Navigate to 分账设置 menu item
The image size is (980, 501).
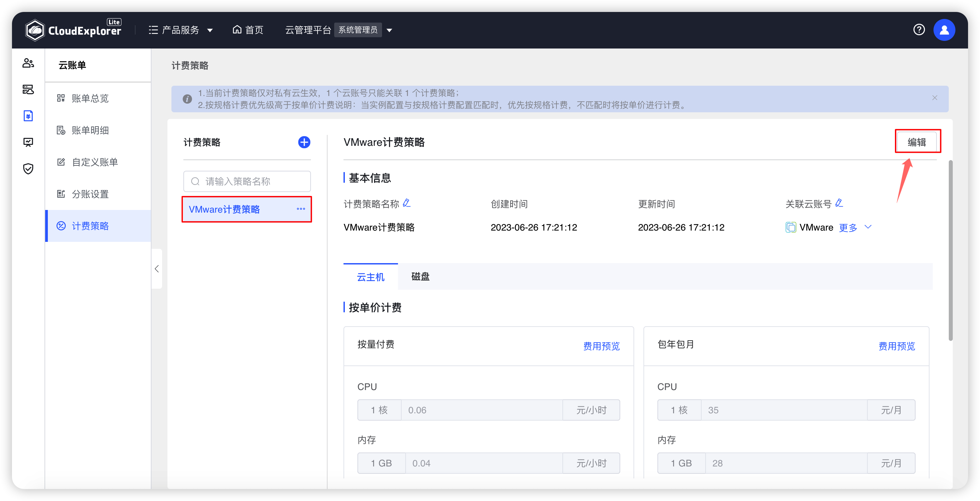(x=98, y=194)
